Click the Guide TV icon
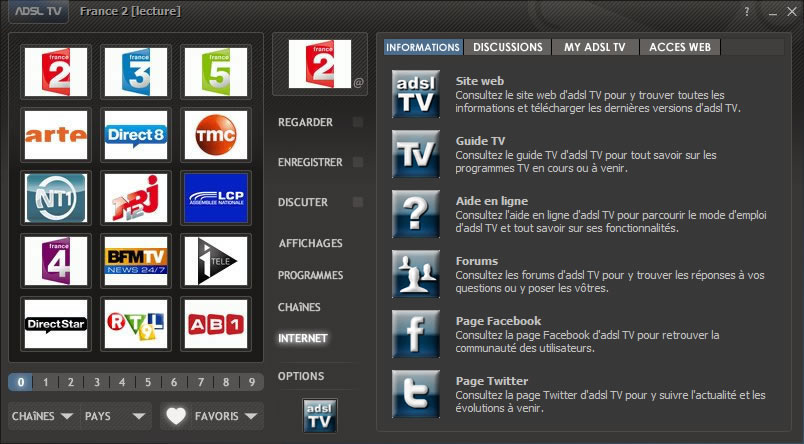 (x=416, y=154)
